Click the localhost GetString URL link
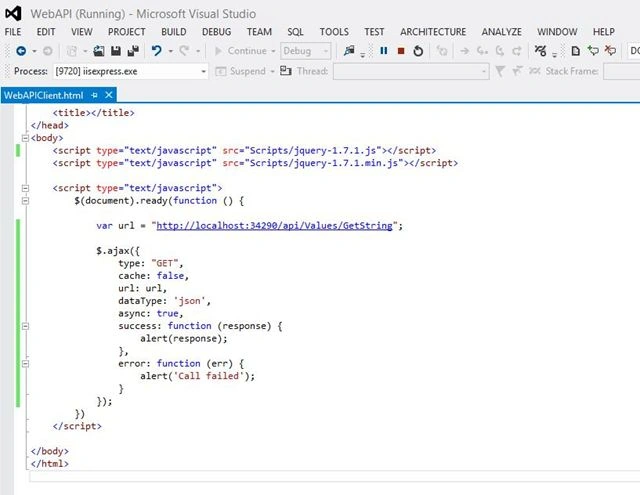Viewport: 640px width, 495px height. [x=274, y=226]
